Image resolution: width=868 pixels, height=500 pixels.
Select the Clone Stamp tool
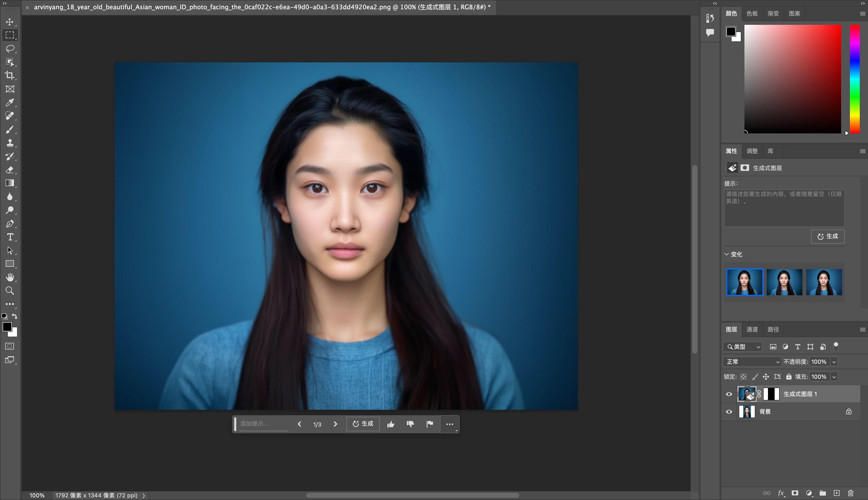(10, 143)
